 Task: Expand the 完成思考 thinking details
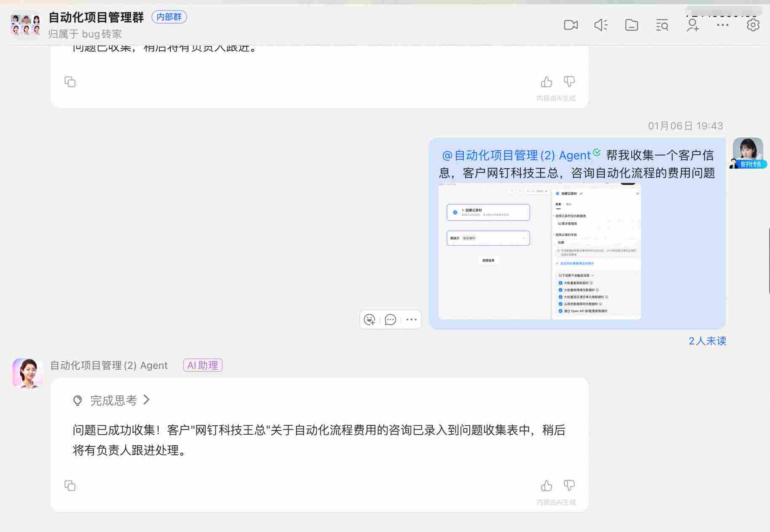111,400
